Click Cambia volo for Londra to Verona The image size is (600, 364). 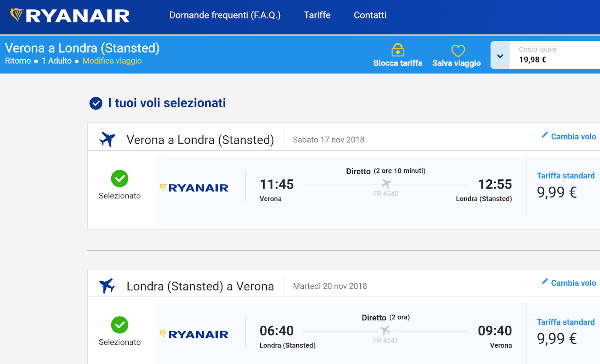coord(573,283)
